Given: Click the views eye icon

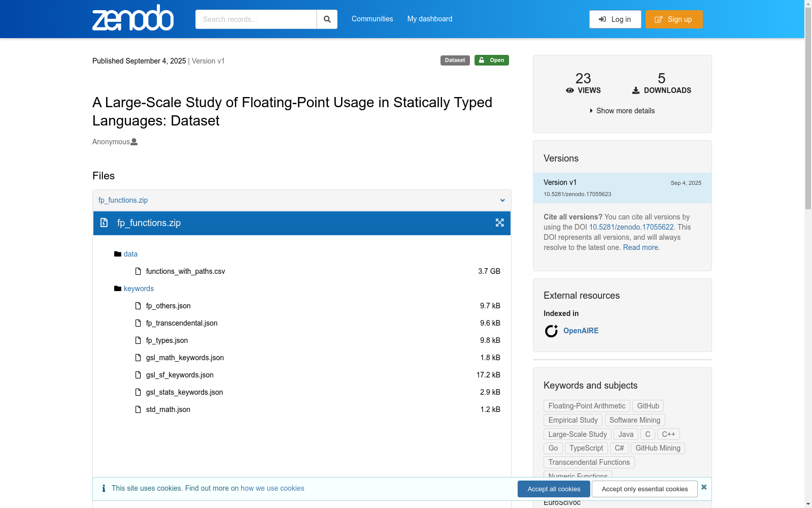Looking at the screenshot, I should [x=570, y=90].
